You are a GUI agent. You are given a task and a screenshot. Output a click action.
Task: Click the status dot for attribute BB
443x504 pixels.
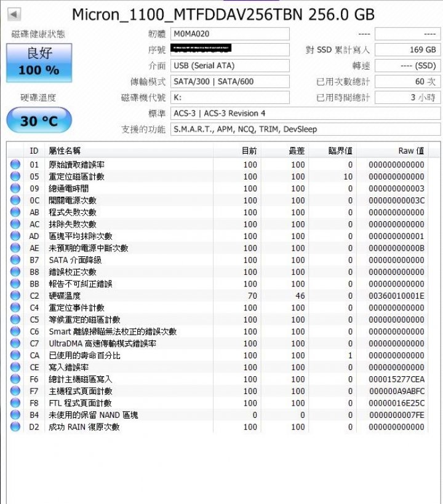(x=15, y=283)
